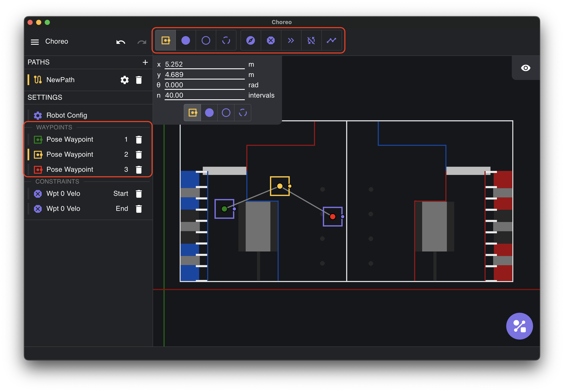Toggle the view options eye icon
Screen dimensions: 564x392
tap(526, 68)
